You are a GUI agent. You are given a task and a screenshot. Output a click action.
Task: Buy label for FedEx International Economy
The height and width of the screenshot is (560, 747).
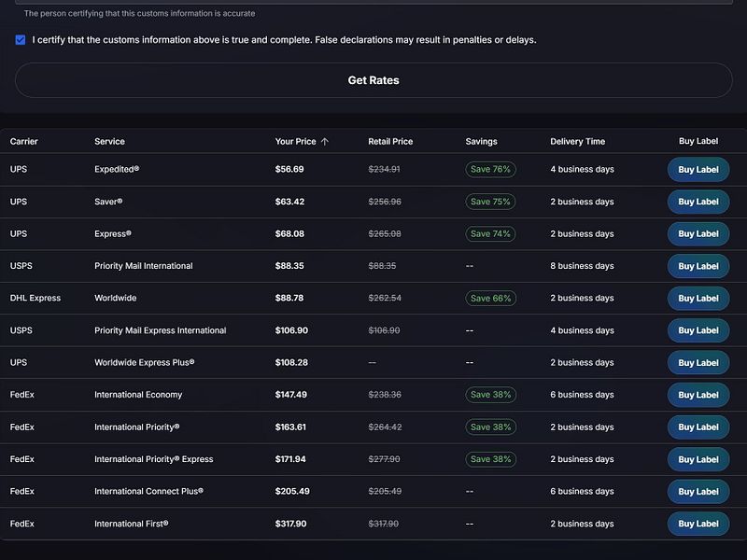tap(698, 395)
